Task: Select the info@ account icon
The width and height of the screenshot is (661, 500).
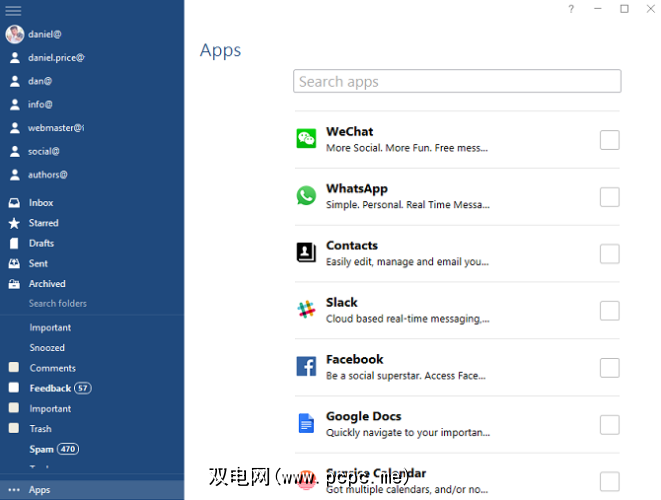Action: [x=15, y=104]
